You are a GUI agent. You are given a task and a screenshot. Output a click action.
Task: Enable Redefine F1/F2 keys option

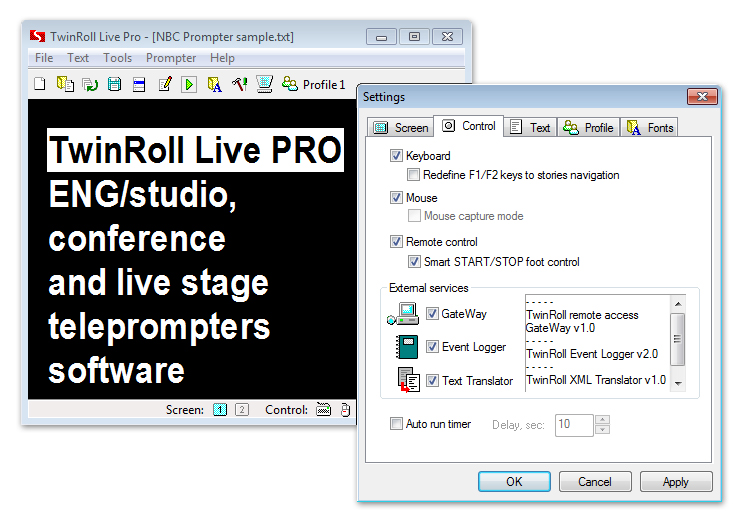pyautogui.click(x=415, y=175)
